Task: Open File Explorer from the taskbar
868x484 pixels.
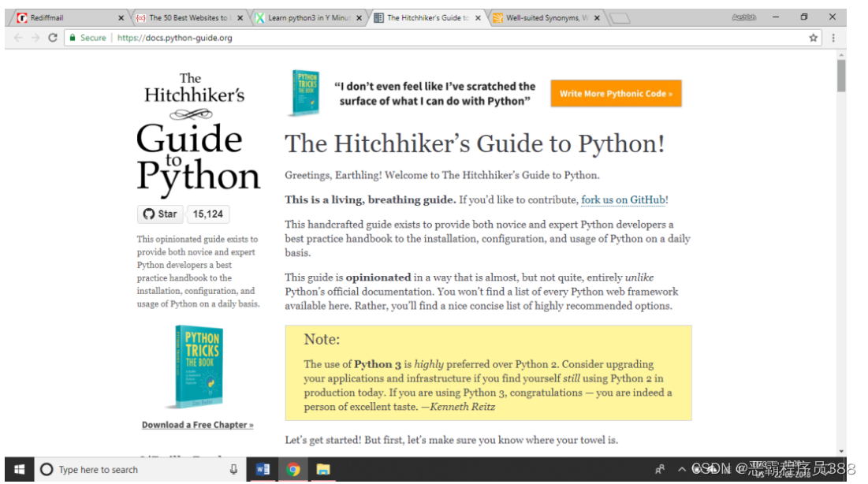Action: [322, 470]
